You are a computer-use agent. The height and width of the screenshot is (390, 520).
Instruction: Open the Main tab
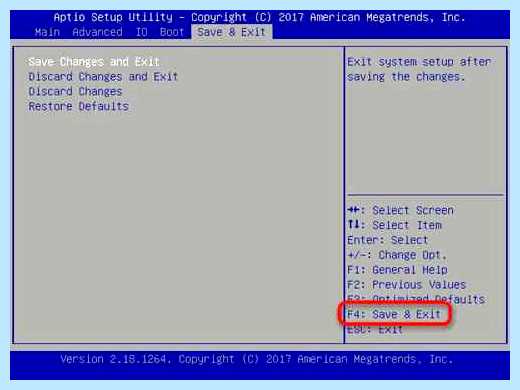[47, 32]
